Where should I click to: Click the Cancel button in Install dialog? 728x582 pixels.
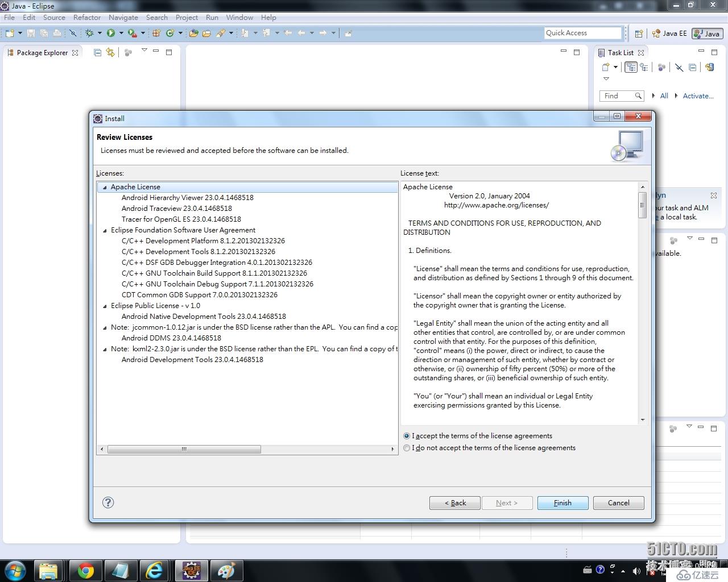pos(618,503)
